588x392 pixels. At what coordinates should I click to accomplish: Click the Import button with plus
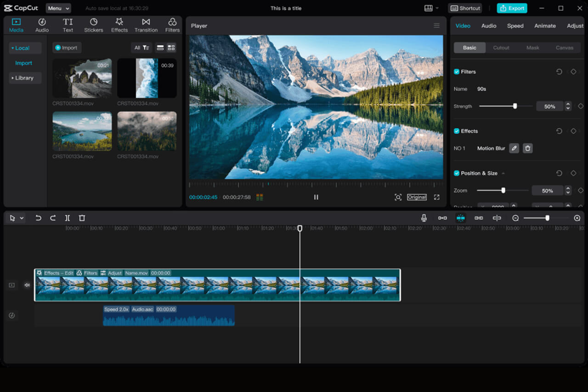point(67,48)
